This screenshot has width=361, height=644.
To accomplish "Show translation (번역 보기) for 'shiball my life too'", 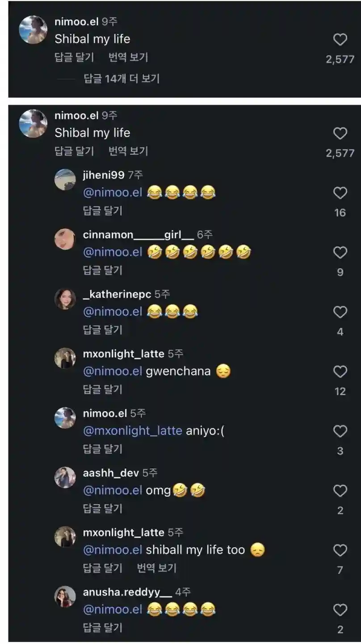I will tap(156, 568).
